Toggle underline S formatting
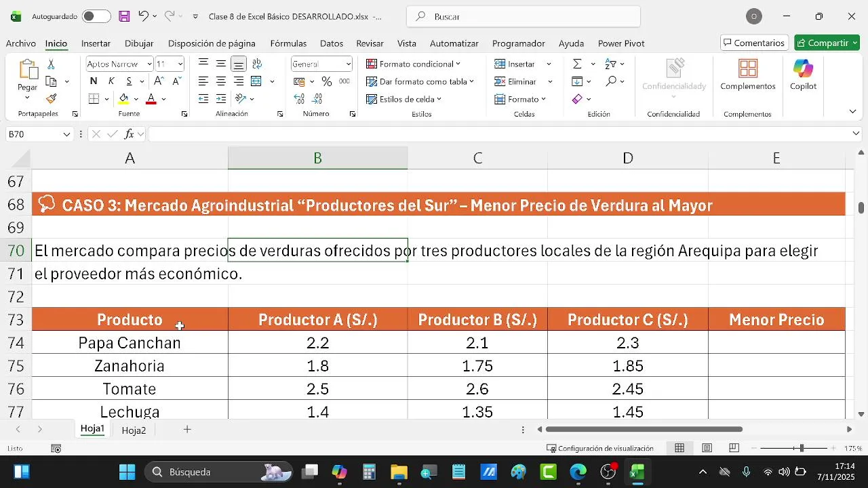Image resolution: width=868 pixels, height=488 pixels. click(129, 81)
